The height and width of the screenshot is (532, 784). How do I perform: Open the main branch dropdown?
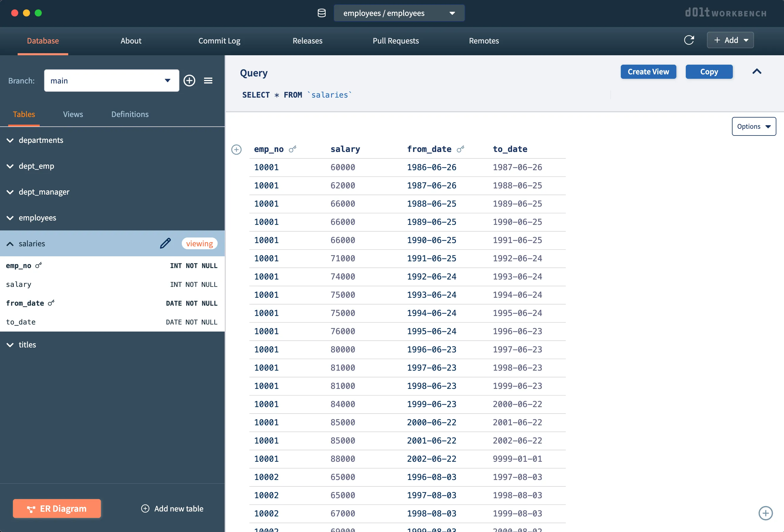(x=111, y=81)
